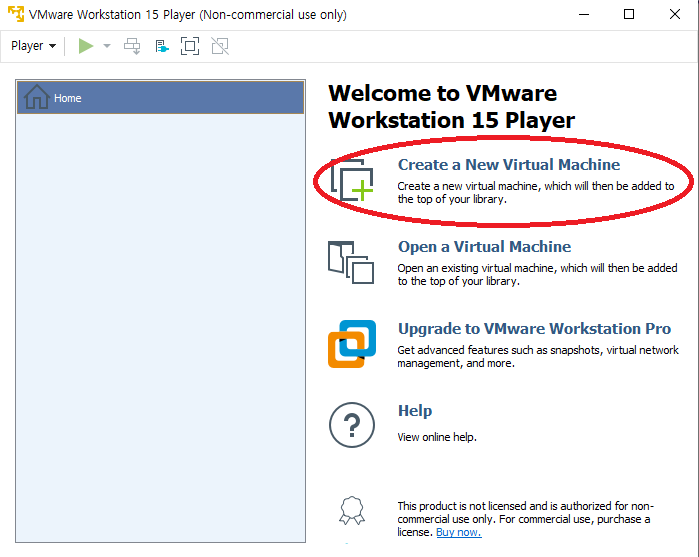
Task: Click the Welcome to VMware Workstation heading
Action: pyautogui.click(x=451, y=107)
